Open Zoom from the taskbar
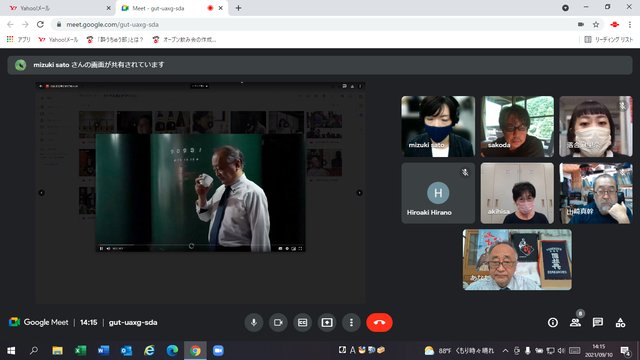640x360 pixels. pyautogui.click(x=218, y=351)
